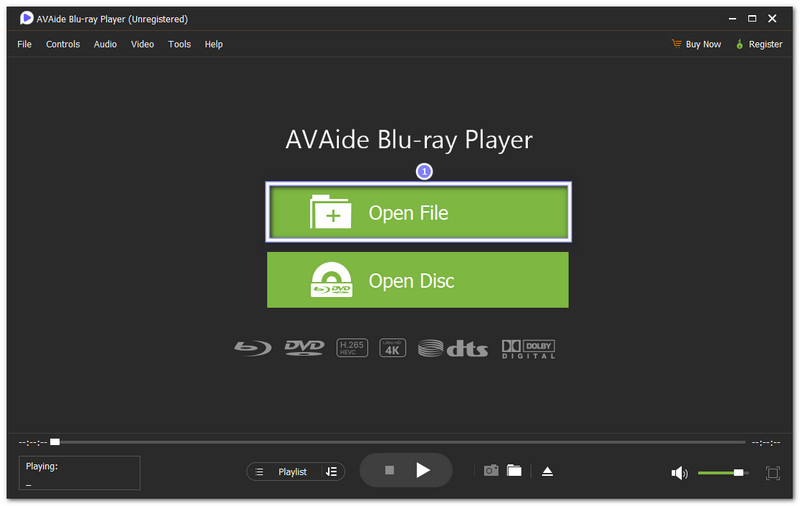Open the Controls menu
This screenshot has width=800, height=506.
click(x=63, y=44)
